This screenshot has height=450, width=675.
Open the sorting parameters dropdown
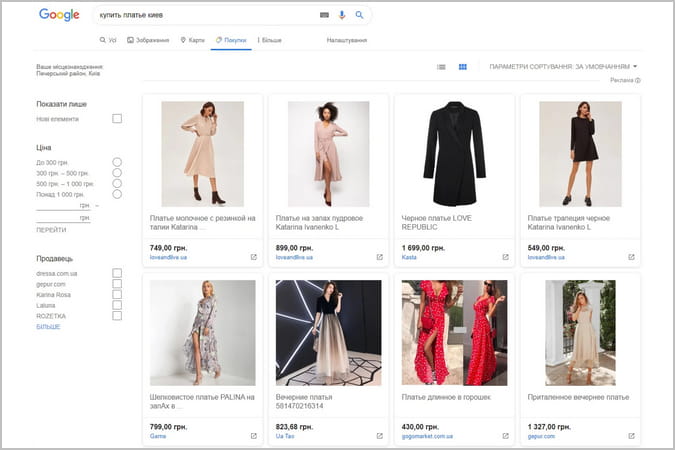(563, 67)
